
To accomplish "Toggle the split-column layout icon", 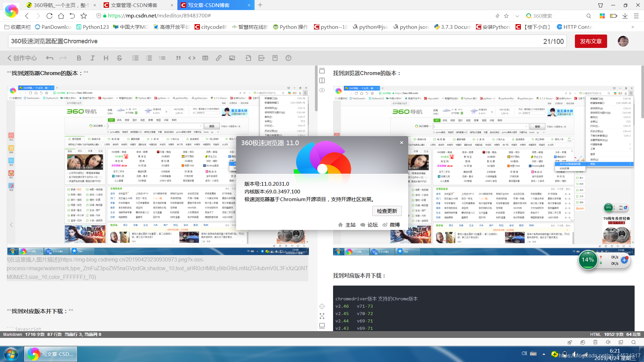I will pos(322,80).
